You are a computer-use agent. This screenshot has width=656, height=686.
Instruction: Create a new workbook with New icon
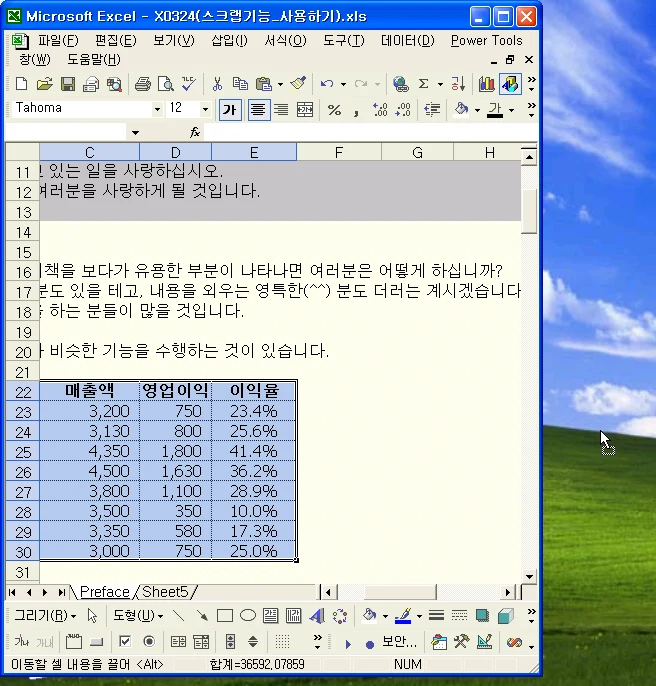[x=21, y=84]
